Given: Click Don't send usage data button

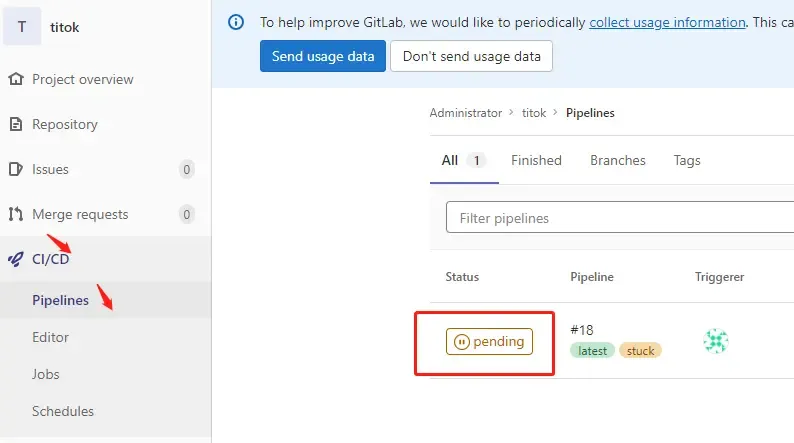Looking at the screenshot, I should click(471, 56).
